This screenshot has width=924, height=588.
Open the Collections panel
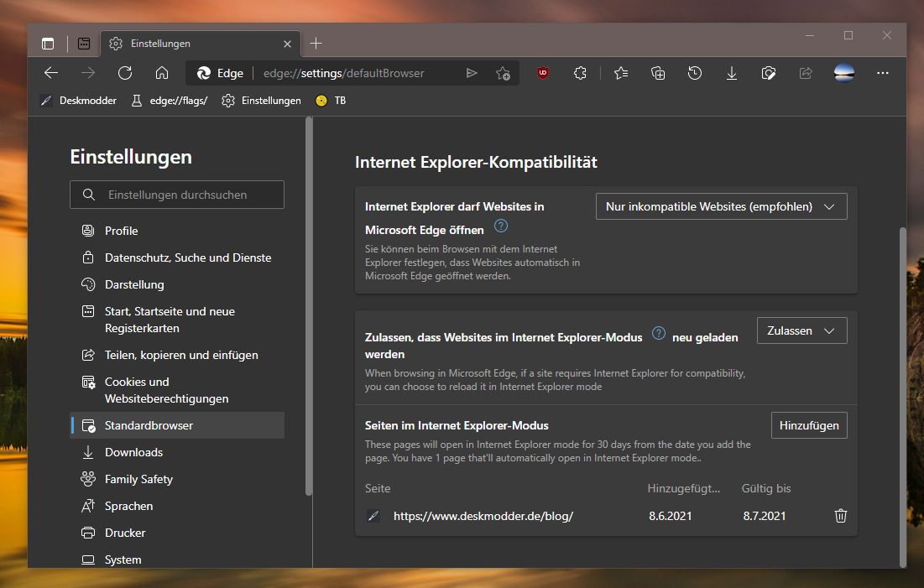coord(658,73)
